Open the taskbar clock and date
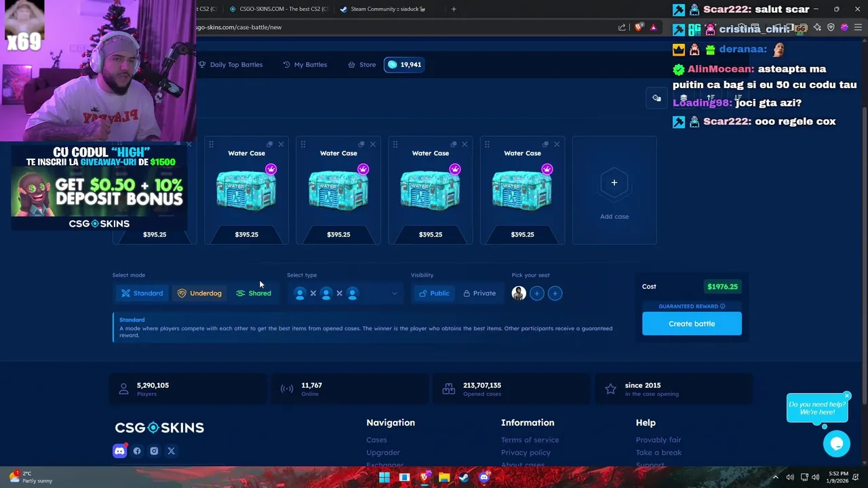Screen dimensions: 868x488 (x=837, y=477)
